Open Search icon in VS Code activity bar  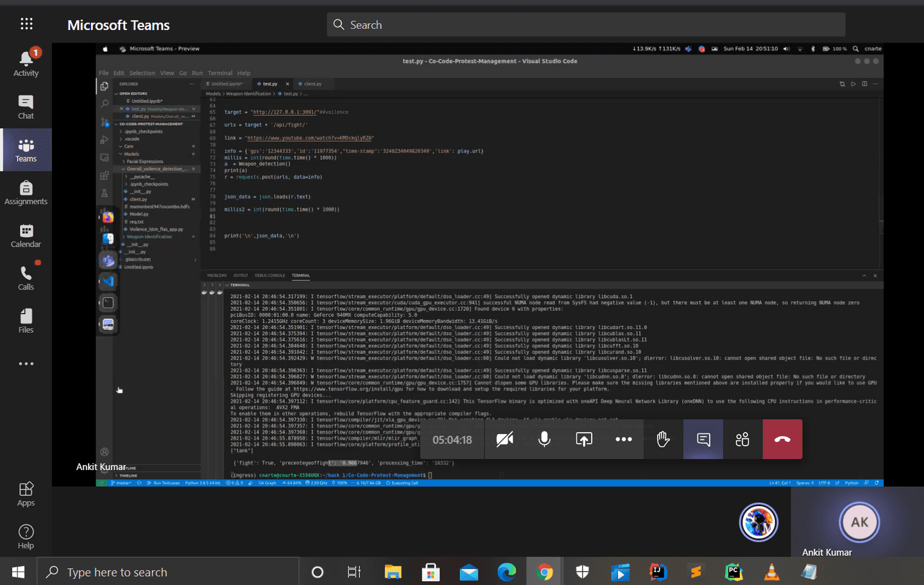pyautogui.click(x=105, y=103)
